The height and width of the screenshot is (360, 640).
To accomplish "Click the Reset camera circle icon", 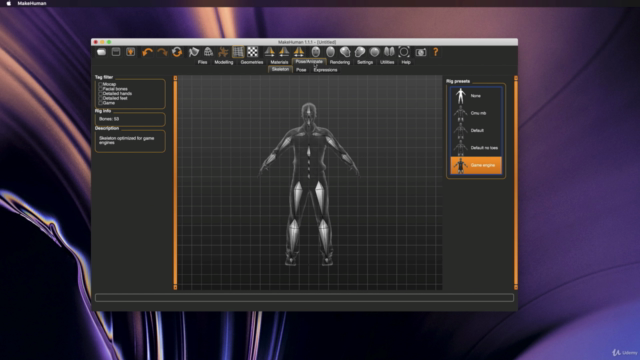I will pyautogui.click(x=404, y=52).
